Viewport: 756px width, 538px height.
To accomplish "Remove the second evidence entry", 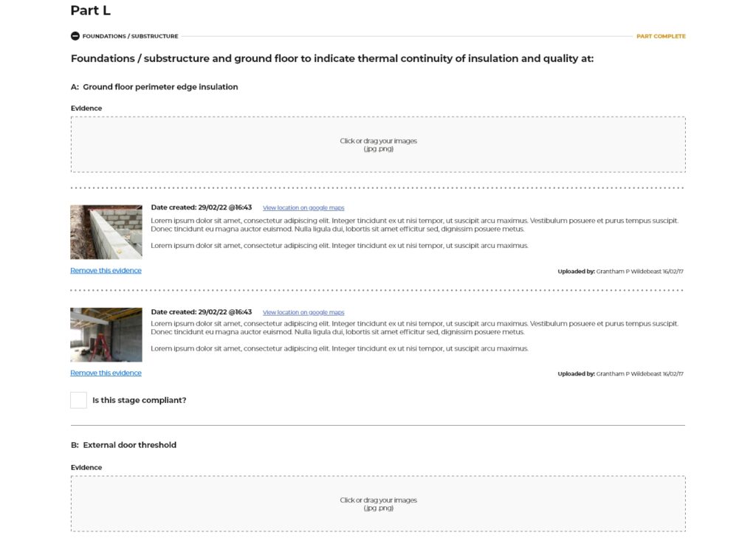I will click(106, 373).
